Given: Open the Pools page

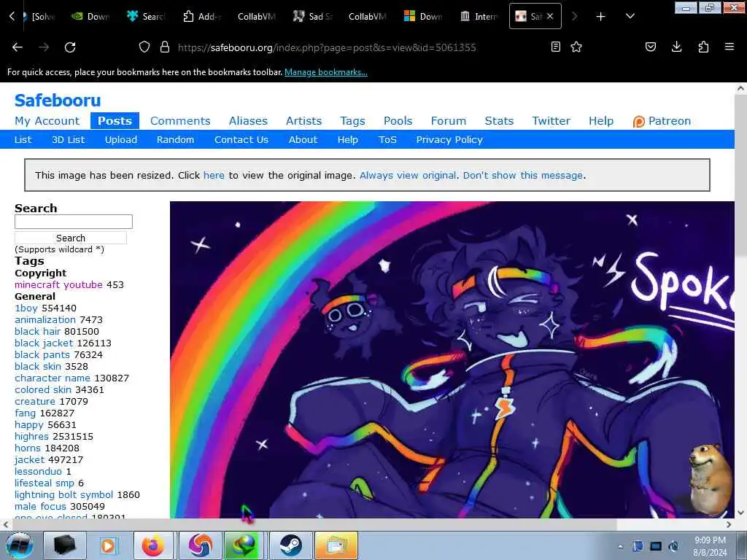Looking at the screenshot, I should click(398, 121).
